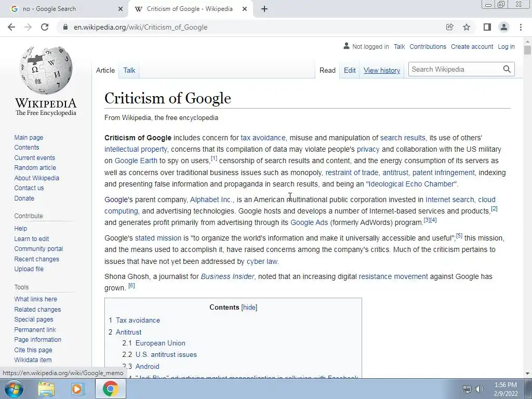Click the 'Ideological Echo Chamber' link
This screenshot has width=532, height=399.
(411, 184)
